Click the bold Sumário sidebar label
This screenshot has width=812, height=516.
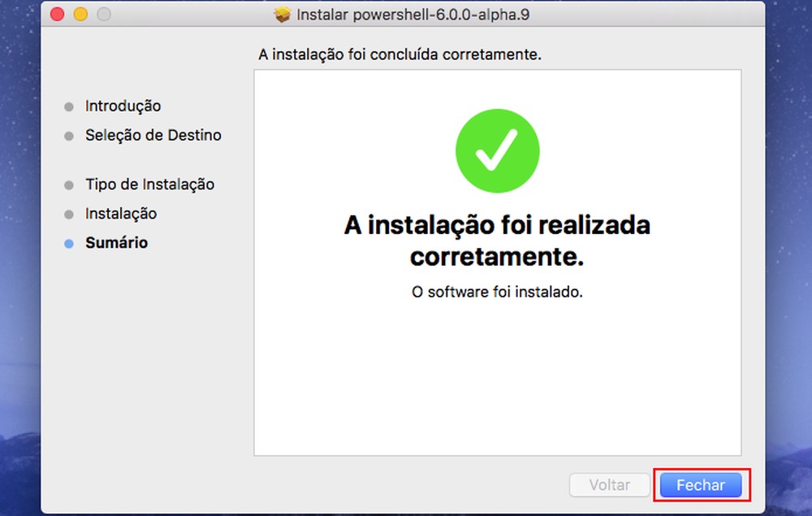pyautogui.click(x=116, y=242)
